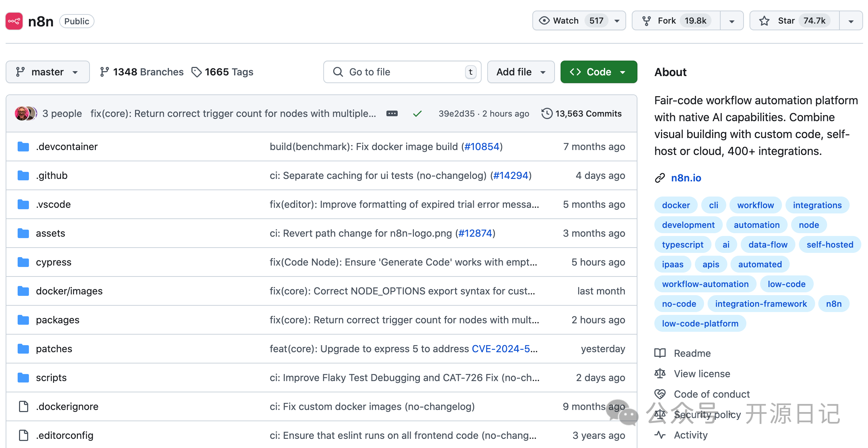Open the packages folder

57,320
